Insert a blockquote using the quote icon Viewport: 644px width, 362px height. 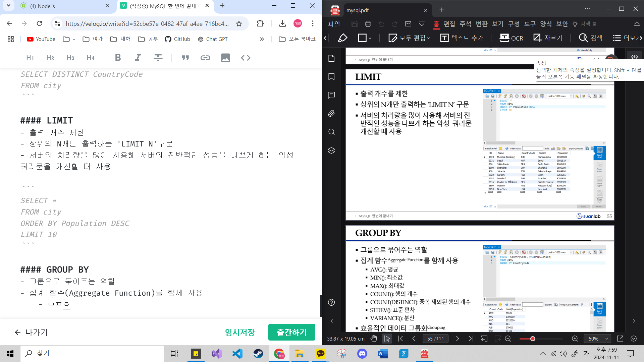185,58
